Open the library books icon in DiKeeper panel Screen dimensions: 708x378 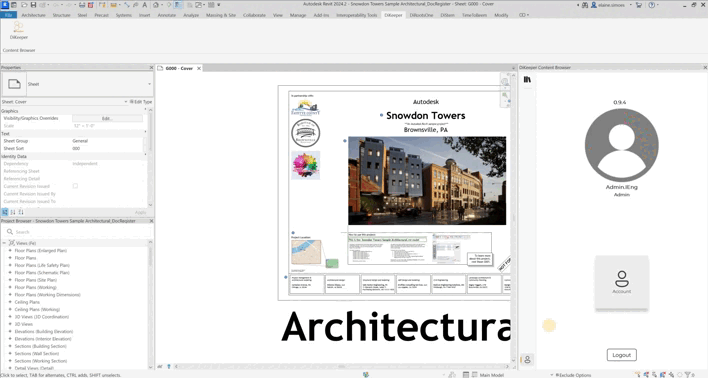click(527, 79)
